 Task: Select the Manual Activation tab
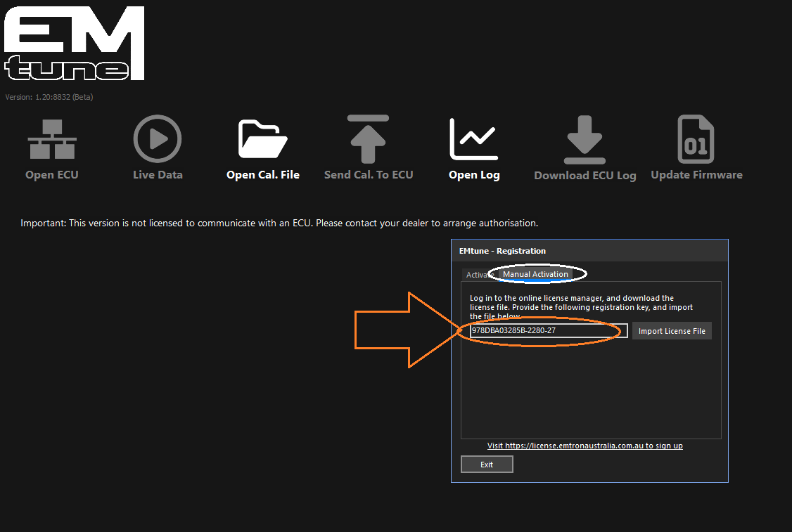click(535, 274)
